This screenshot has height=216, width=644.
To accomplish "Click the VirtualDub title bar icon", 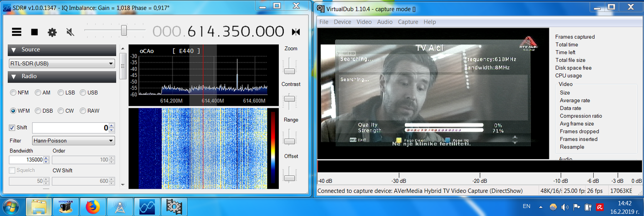I will (320, 8).
